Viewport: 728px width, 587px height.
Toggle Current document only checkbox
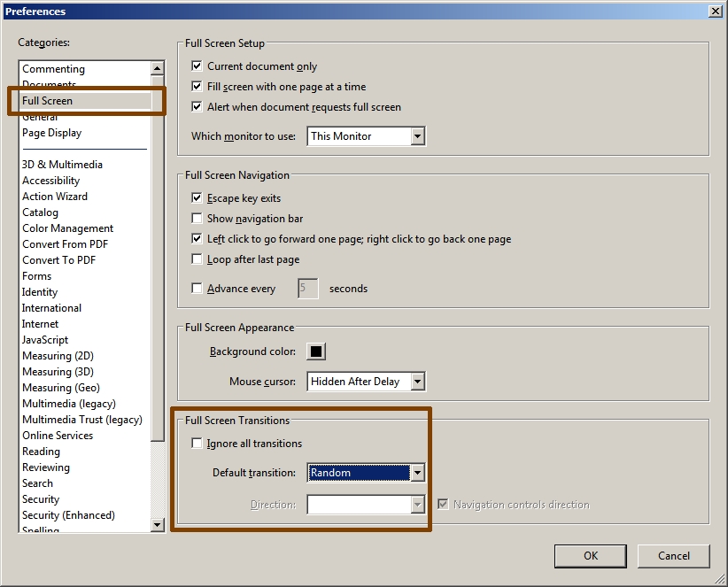click(x=197, y=66)
